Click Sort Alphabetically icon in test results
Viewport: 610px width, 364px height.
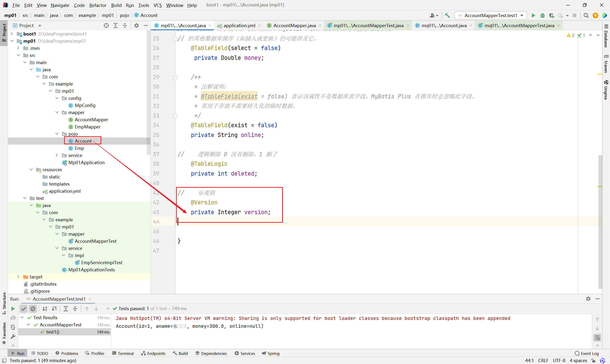click(x=45, y=308)
